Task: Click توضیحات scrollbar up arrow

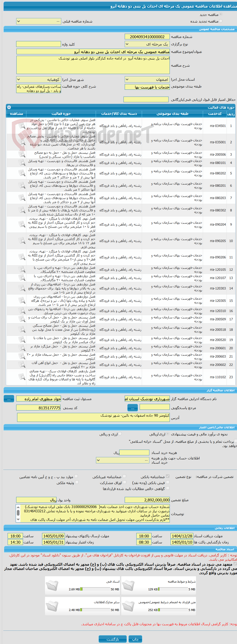Action: (18, 507)
